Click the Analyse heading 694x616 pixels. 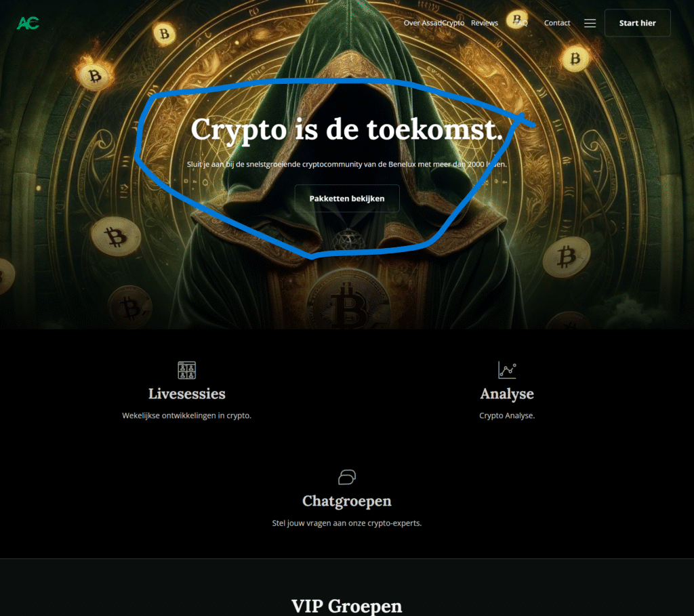[507, 394]
